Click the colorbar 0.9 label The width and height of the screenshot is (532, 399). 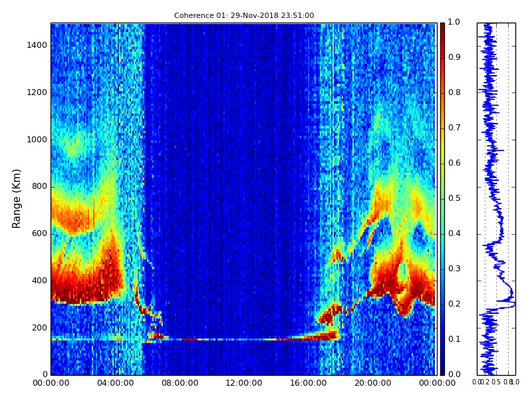(x=454, y=57)
